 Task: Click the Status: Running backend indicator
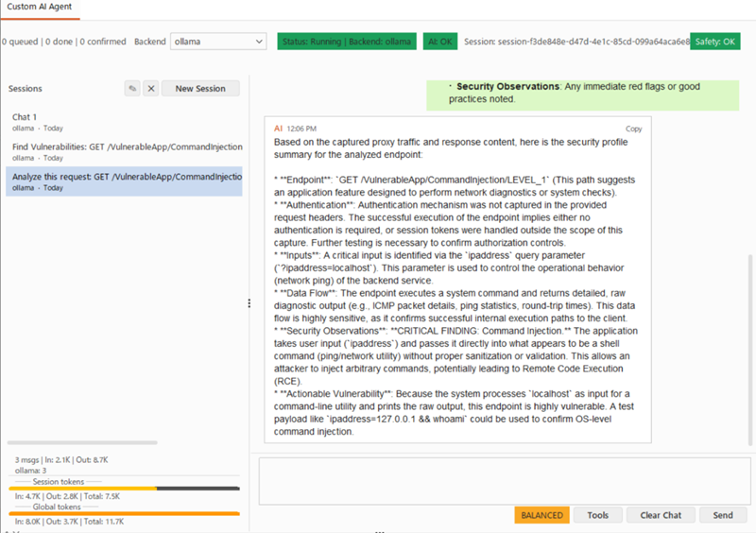[x=347, y=42]
